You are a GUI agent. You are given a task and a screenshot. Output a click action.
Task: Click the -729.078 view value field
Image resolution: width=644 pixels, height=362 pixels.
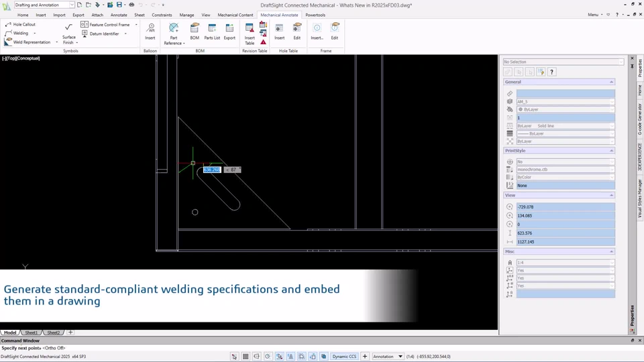(x=566, y=207)
